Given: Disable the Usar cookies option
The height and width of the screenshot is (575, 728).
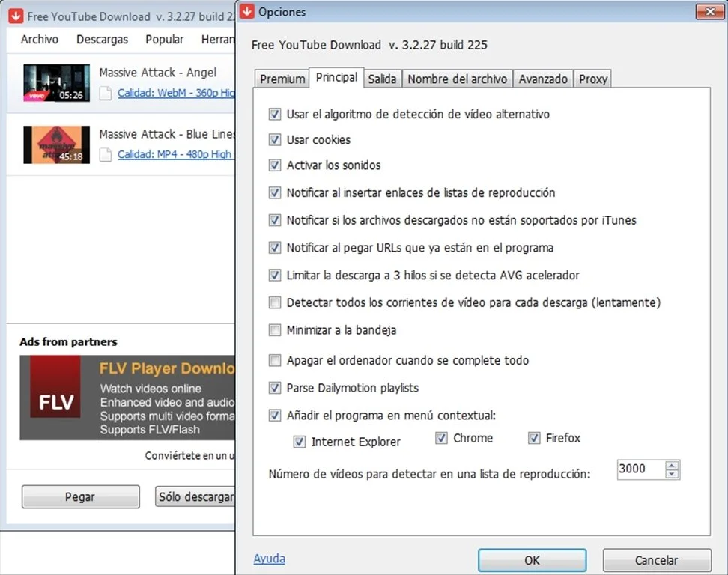Looking at the screenshot, I should 275,140.
